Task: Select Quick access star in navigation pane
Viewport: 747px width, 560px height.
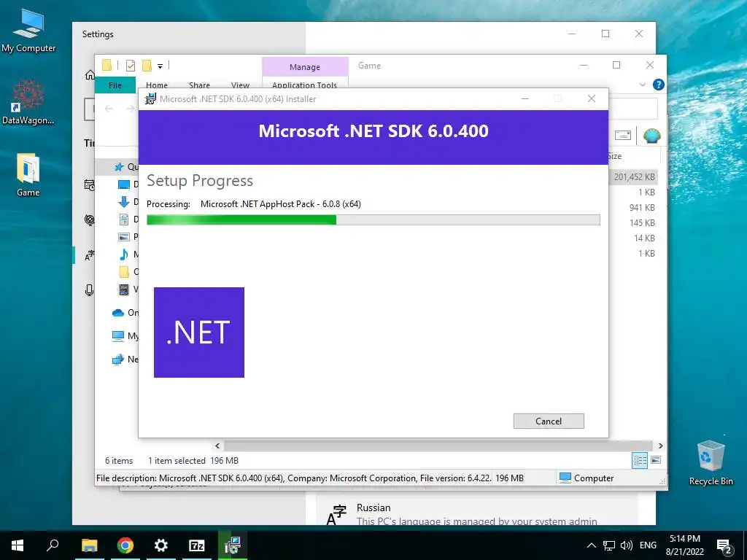Action: pos(119,167)
